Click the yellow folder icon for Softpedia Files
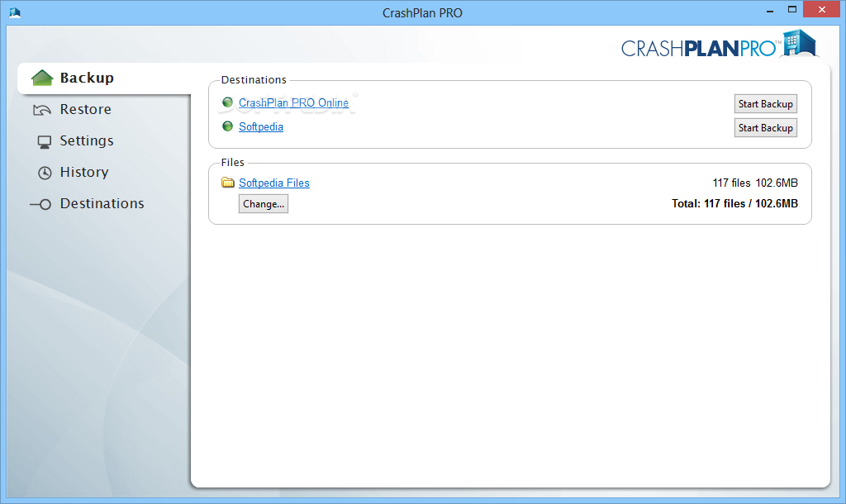 tap(228, 183)
